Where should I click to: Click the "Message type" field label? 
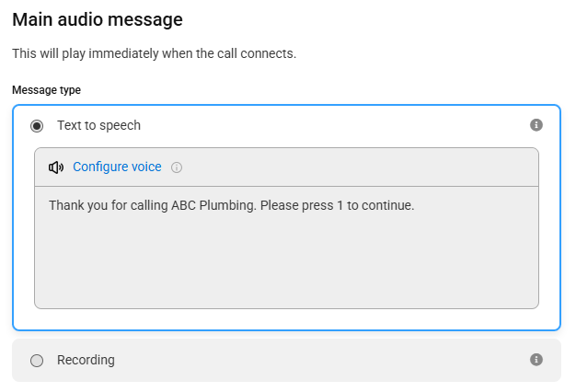tap(46, 90)
